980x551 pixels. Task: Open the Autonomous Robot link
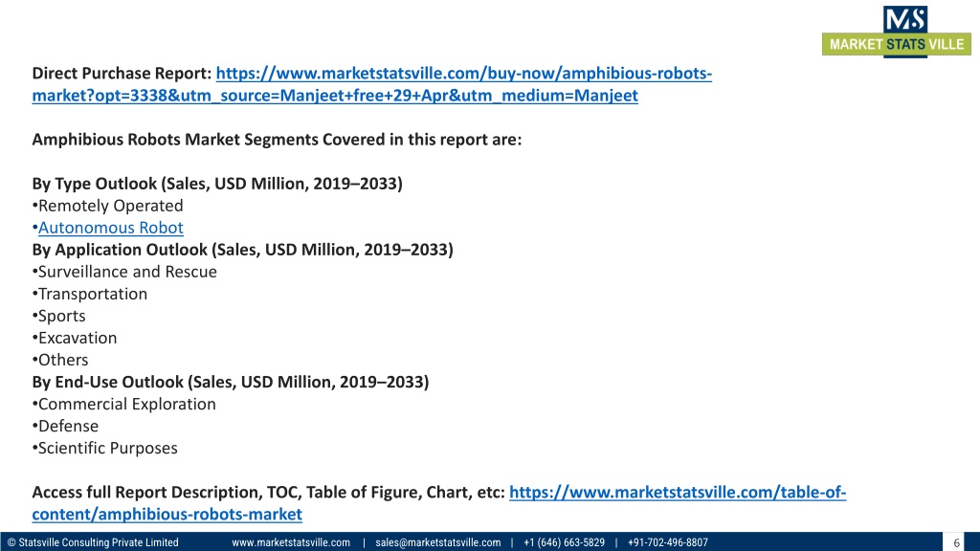pos(111,228)
